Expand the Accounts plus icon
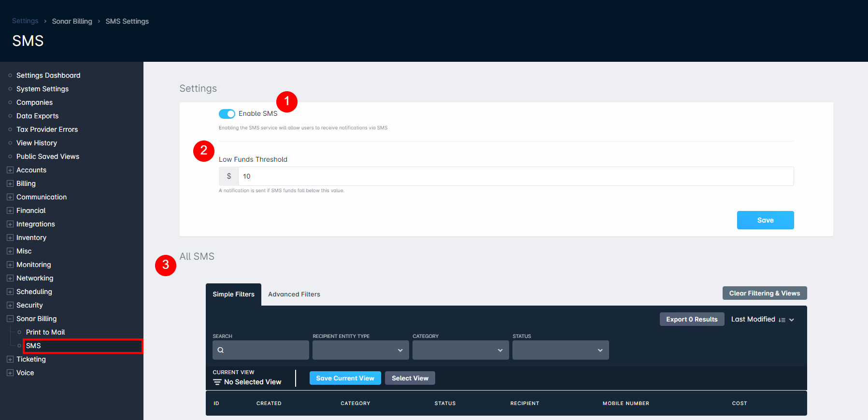The width and height of the screenshot is (868, 420). coord(10,170)
